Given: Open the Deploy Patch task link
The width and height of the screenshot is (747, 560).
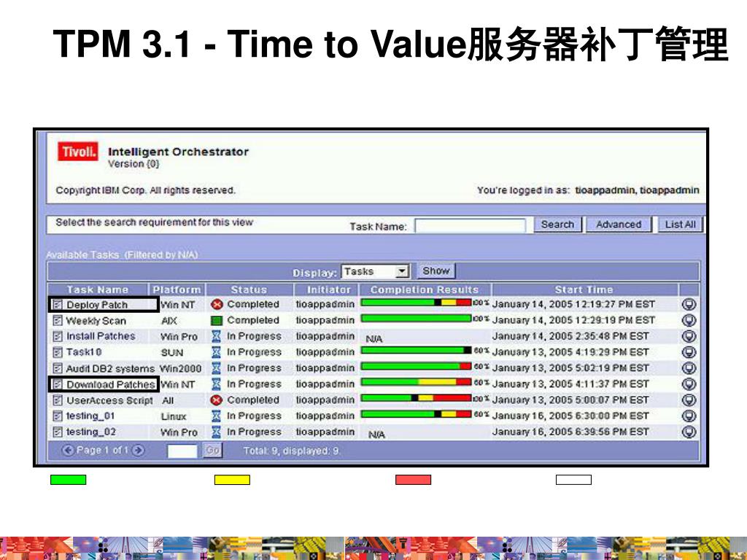Looking at the screenshot, I should click(x=97, y=305).
